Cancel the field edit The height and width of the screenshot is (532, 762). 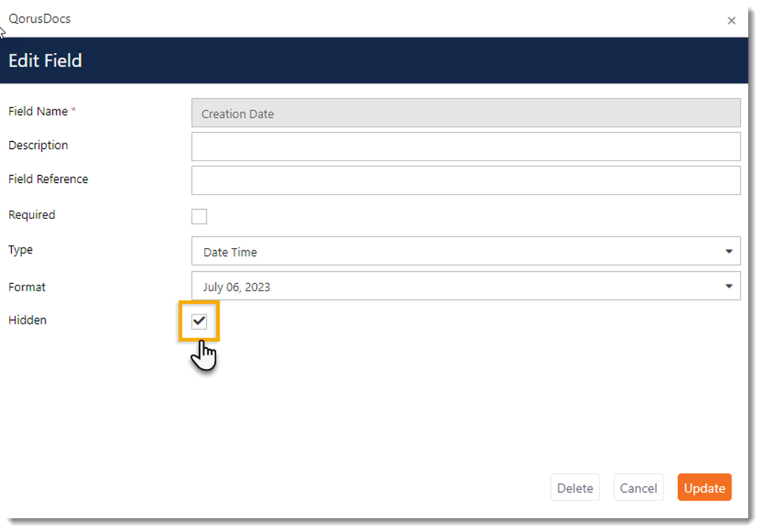tap(638, 488)
